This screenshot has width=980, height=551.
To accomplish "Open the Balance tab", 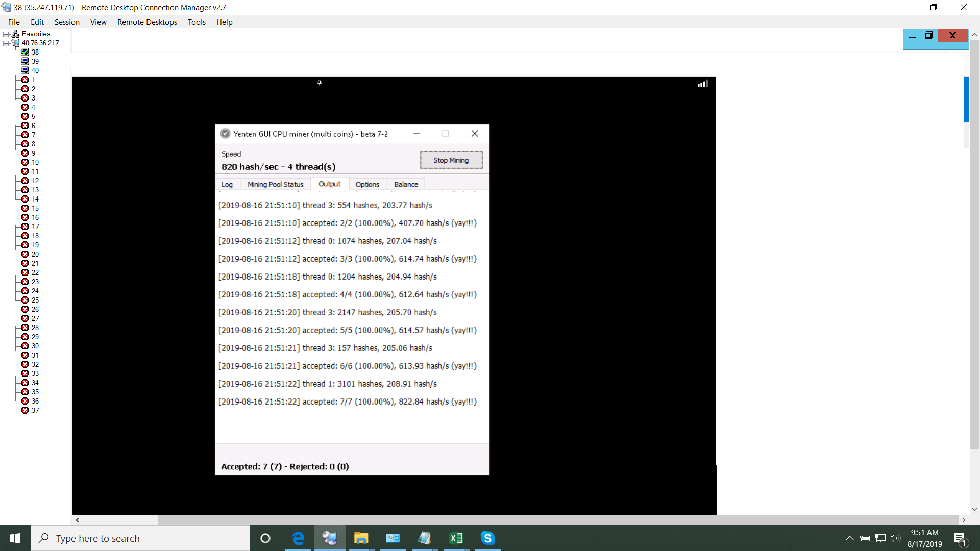I will [406, 184].
